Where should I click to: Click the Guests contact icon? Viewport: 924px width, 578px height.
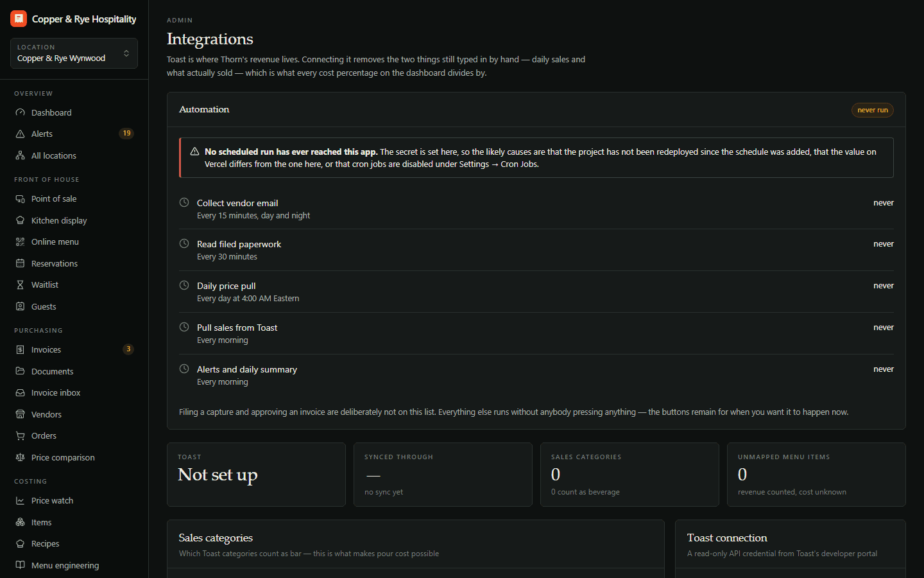pos(20,306)
